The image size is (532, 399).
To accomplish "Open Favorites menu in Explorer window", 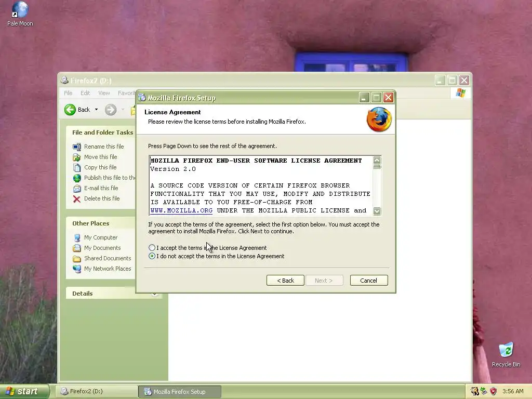I will click(x=127, y=93).
